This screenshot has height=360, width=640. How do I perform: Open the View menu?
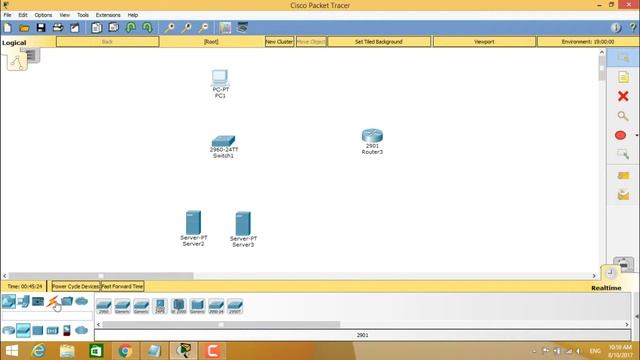[x=64, y=15]
